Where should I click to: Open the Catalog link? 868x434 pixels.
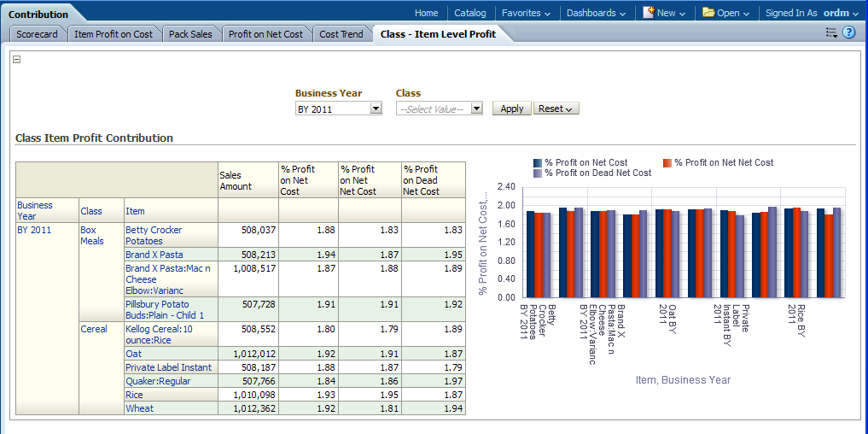(470, 13)
